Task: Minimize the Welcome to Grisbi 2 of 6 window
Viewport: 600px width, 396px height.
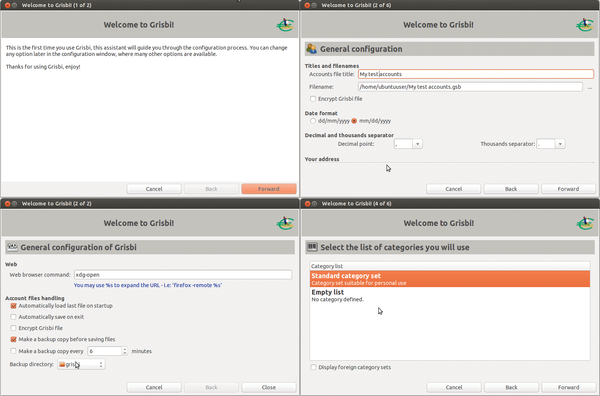Action: tap(314, 5)
